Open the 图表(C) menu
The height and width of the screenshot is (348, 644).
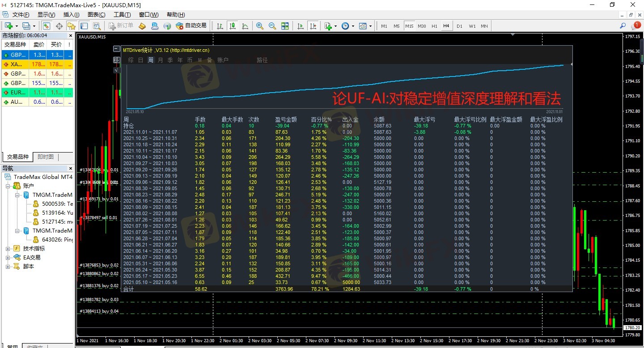click(96, 15)
